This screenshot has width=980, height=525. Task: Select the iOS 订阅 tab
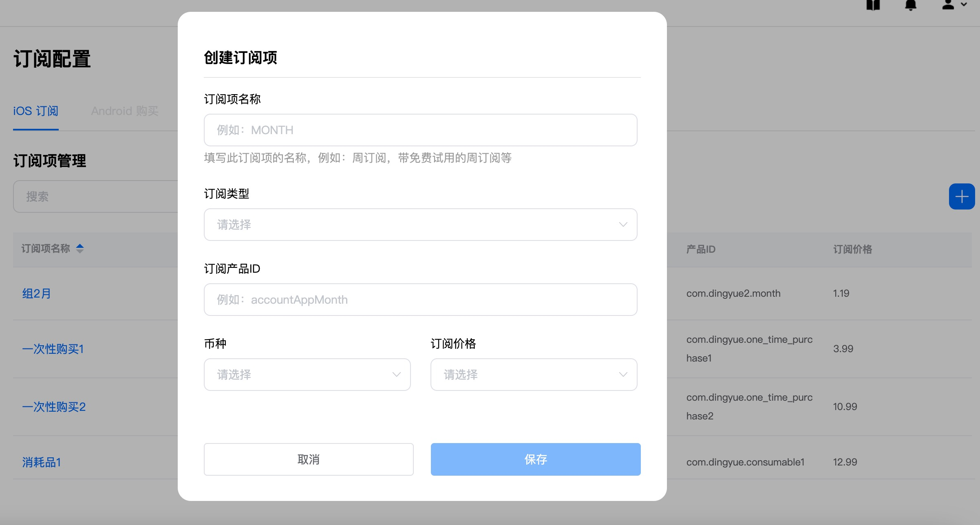(x=35, y=110)
